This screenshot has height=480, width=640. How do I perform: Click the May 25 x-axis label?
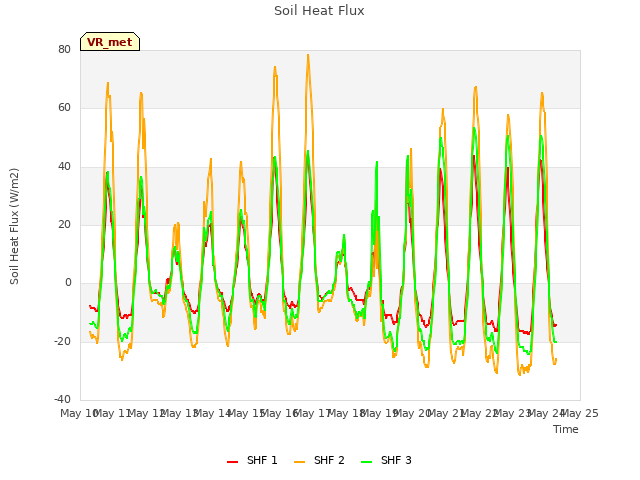pyautogui.click(x=580, y=413)
